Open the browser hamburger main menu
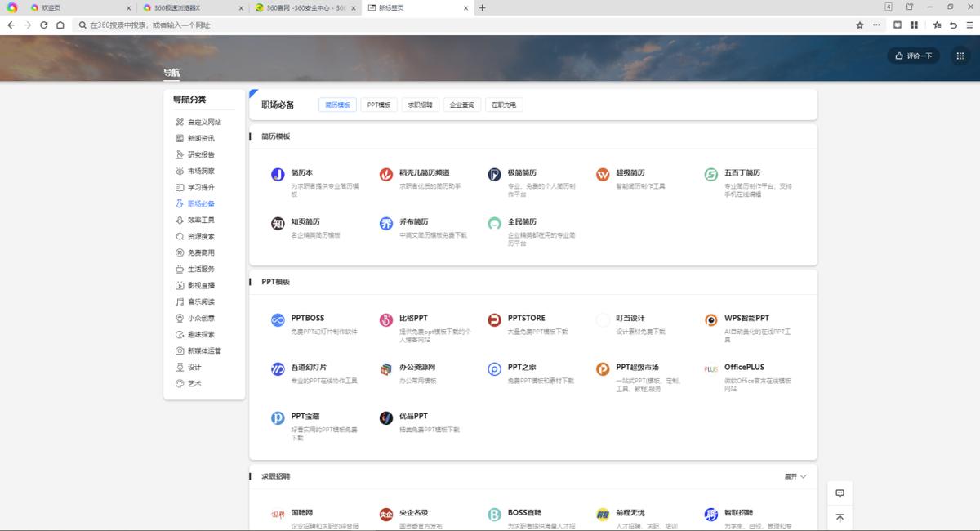The image size is (980, 531). pyautogui.click(x=970, y=25)
